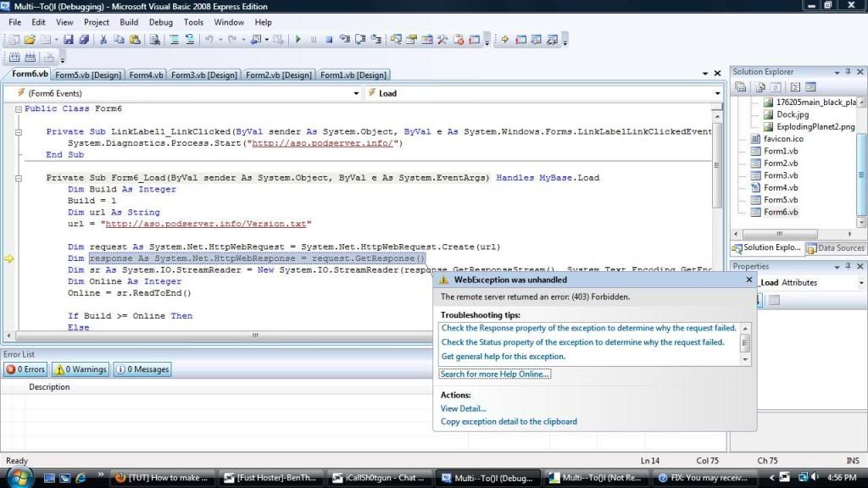Click the code editor horizontal scrollbar
The width and height of the screenshot is (868, 488).
click(221, 335)
